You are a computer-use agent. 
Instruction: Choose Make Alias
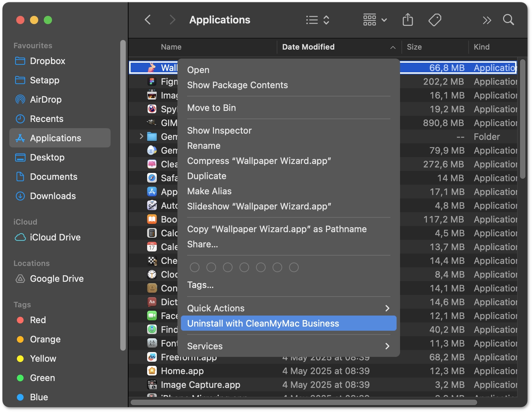tap(288, 191)
